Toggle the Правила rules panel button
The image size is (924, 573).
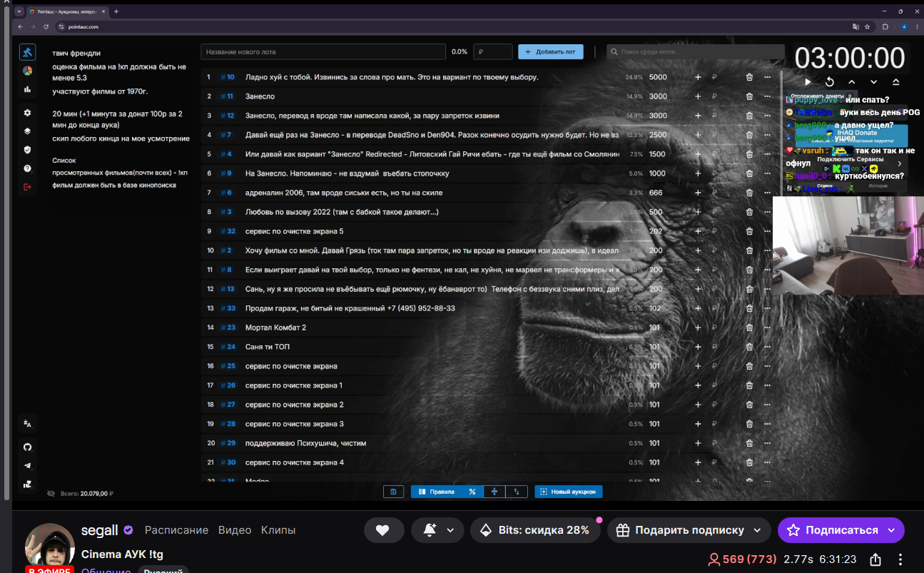pos(436,492)
